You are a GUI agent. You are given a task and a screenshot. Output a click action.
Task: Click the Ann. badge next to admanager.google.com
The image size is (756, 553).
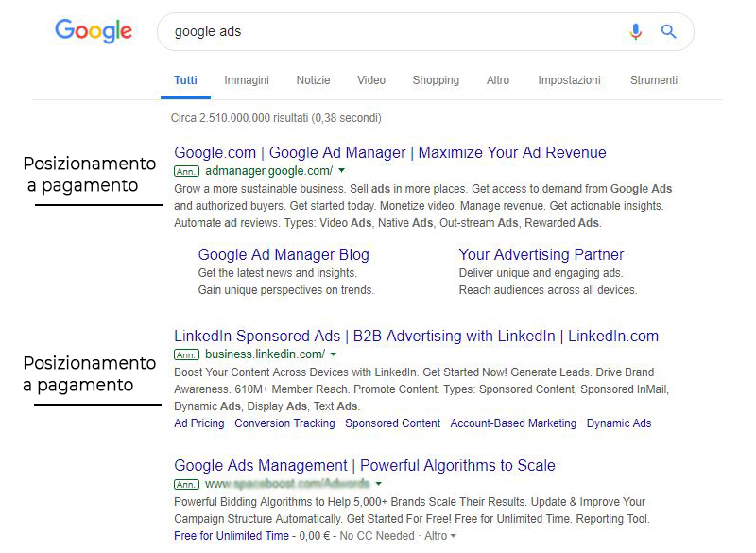pyautogui.click(x=186, y=171)
